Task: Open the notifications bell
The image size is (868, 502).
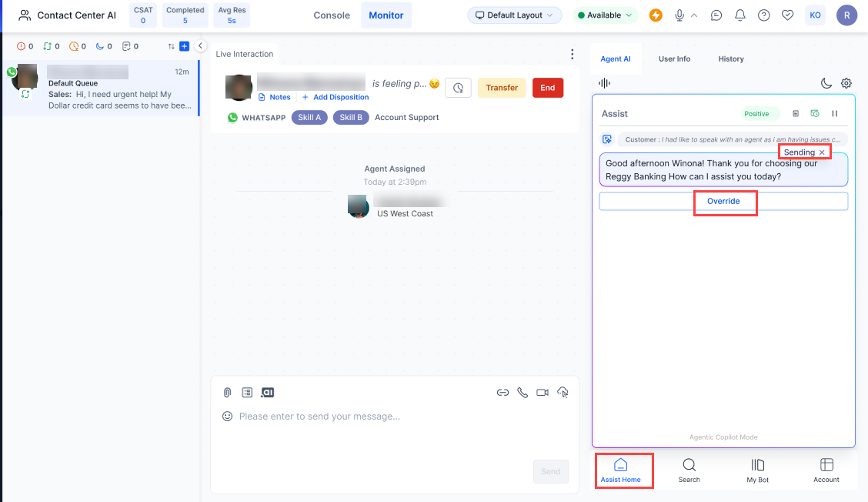Action: tap(740, 15)
